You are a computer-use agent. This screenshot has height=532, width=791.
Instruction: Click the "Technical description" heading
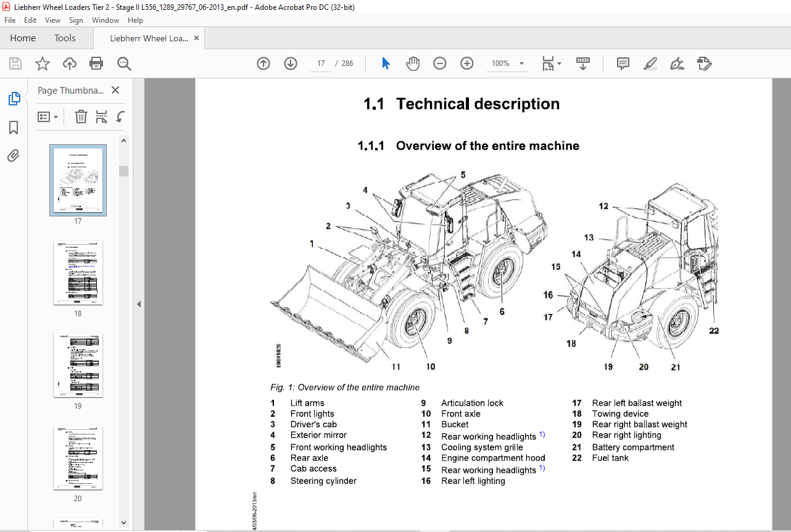tap(478, 104)
